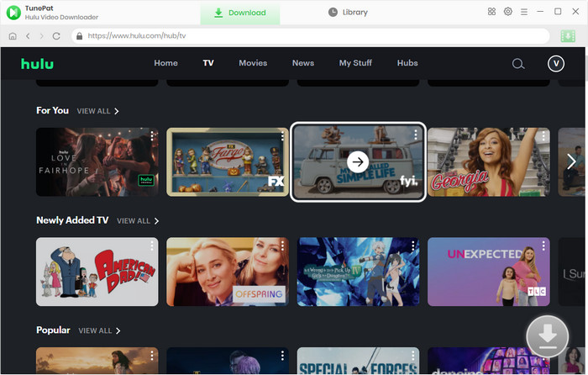Open the Home menu item
Viewport: 588px width, 375px height.
tap(165, 63)
